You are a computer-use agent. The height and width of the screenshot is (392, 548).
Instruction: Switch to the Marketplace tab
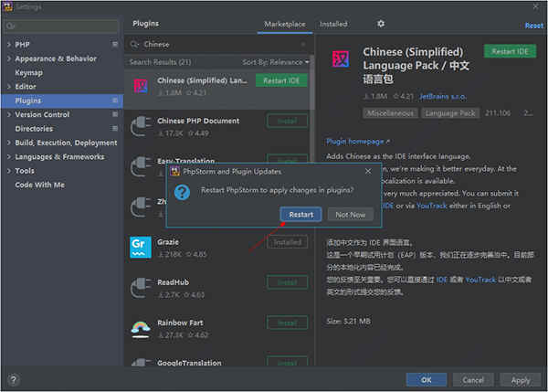coord(284,24)
